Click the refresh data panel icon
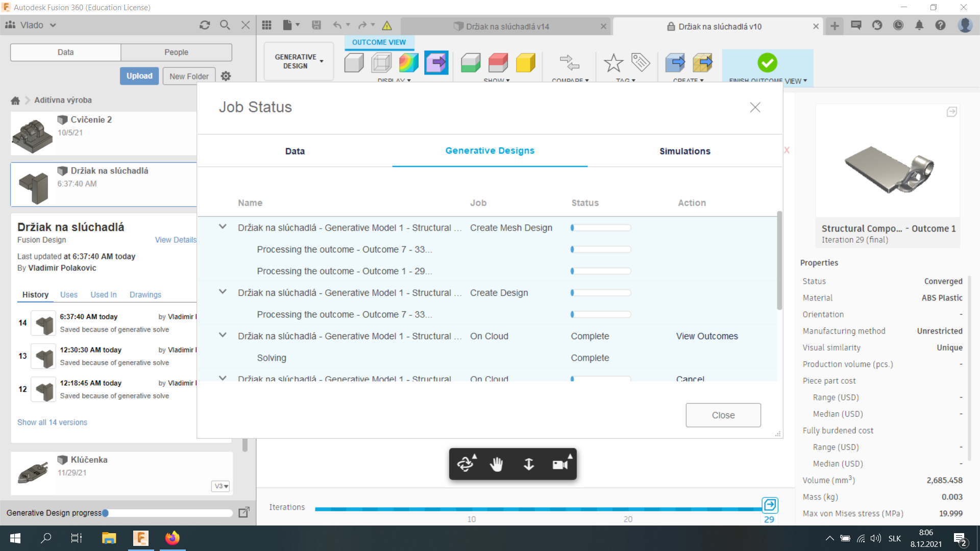 tap(205, 25)
